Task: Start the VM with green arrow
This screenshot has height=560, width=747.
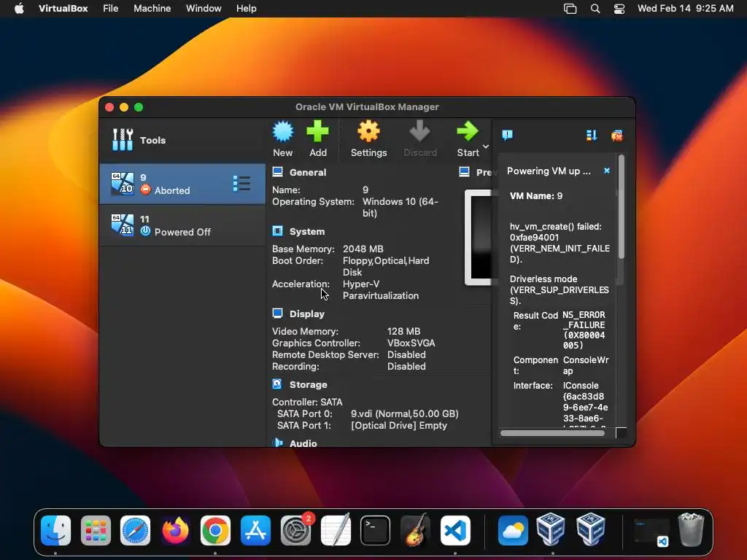Action: point(468,132)
